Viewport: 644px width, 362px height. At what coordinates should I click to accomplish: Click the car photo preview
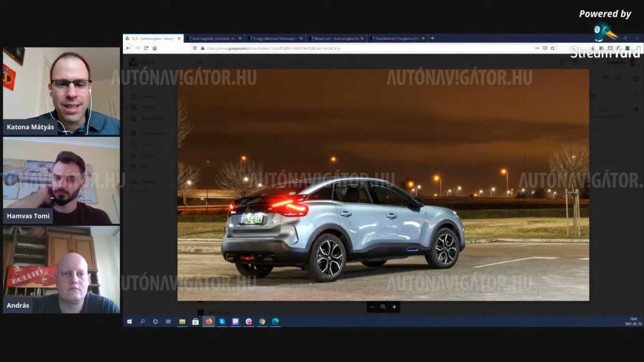[383, 185]
